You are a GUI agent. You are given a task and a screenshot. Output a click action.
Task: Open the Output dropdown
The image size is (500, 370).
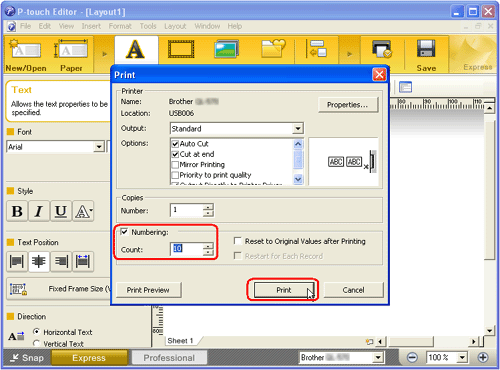(298, 128)
